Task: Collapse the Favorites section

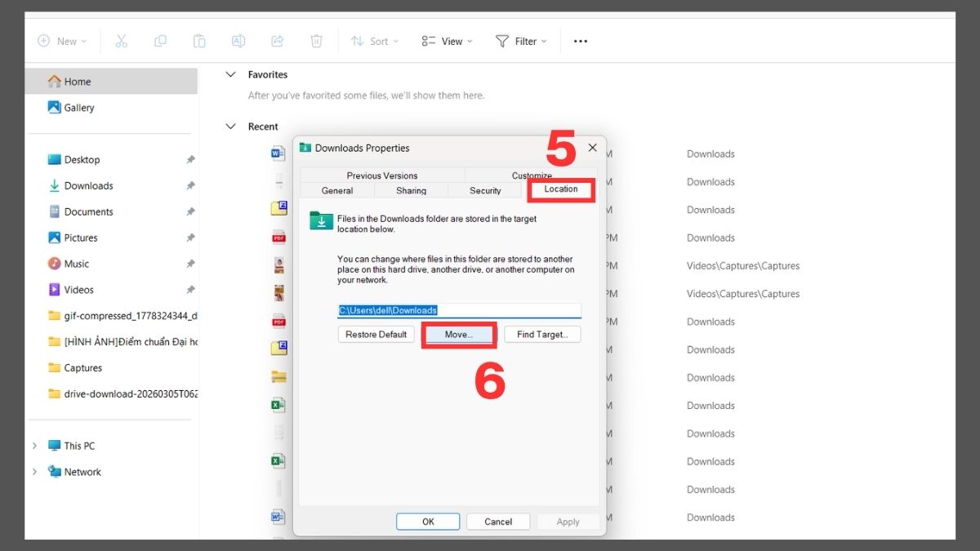Action: click(230, 74)
